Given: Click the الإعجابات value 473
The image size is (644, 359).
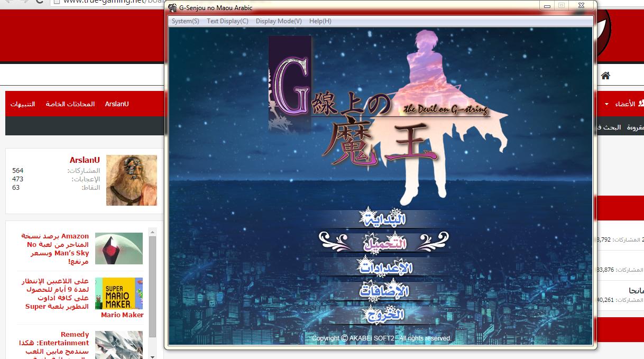Looking at the screenshot, I should [18, 179].
